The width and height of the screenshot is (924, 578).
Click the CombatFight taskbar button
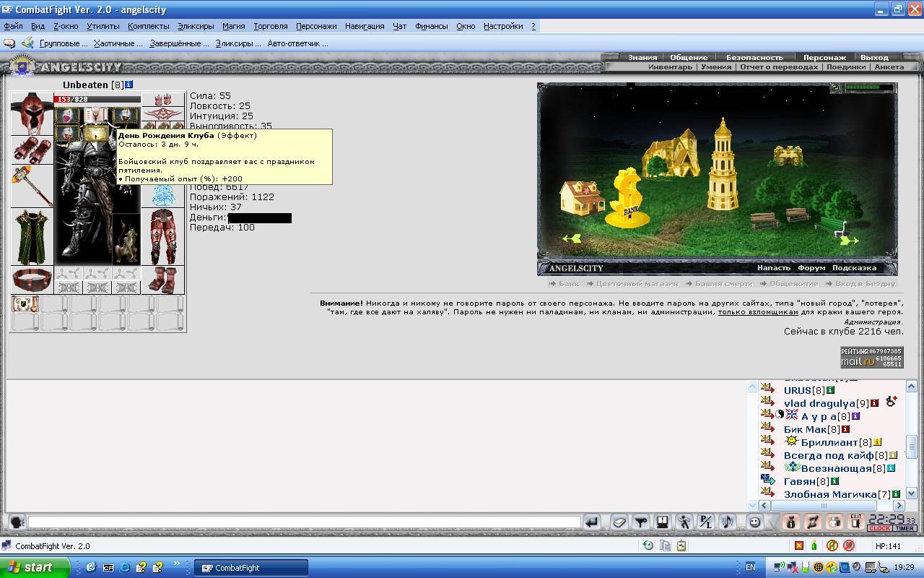251,568
